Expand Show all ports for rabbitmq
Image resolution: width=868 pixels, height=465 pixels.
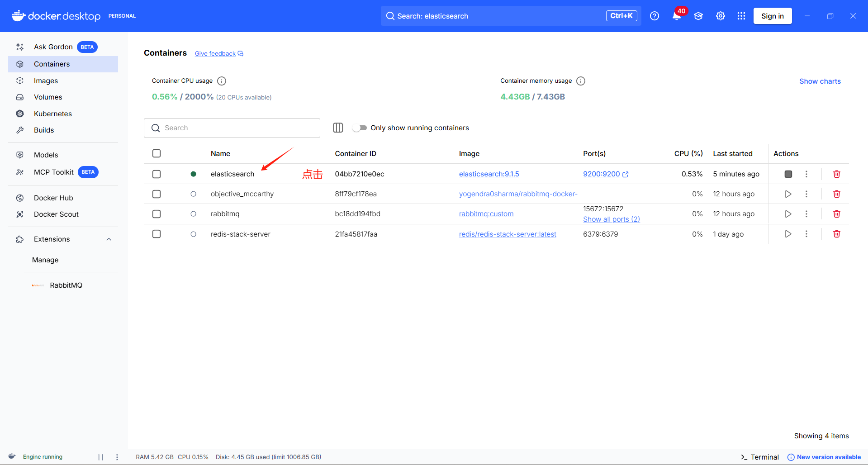611,219
